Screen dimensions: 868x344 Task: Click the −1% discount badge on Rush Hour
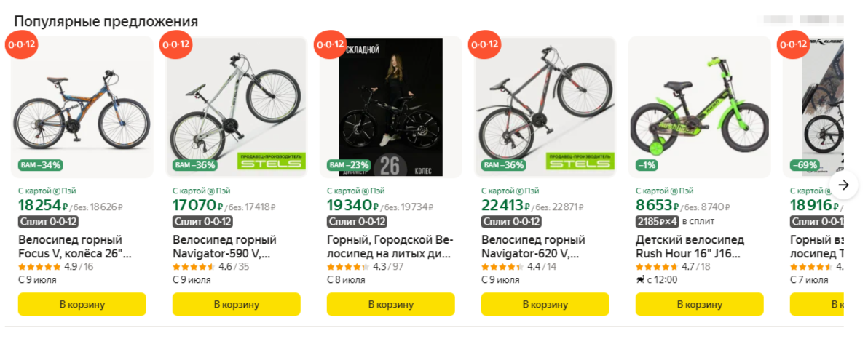click(646, 165)
